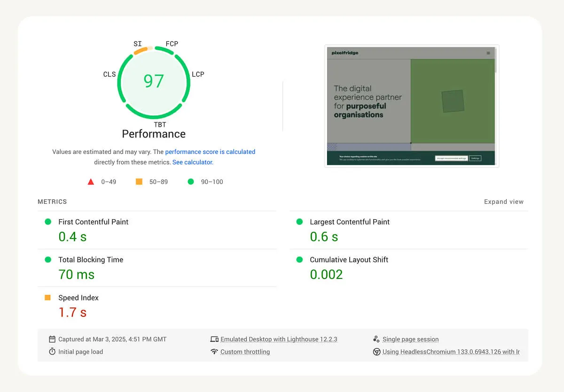Click the session icon beside Single page session
564x392 pixels.
click(376, 339)
